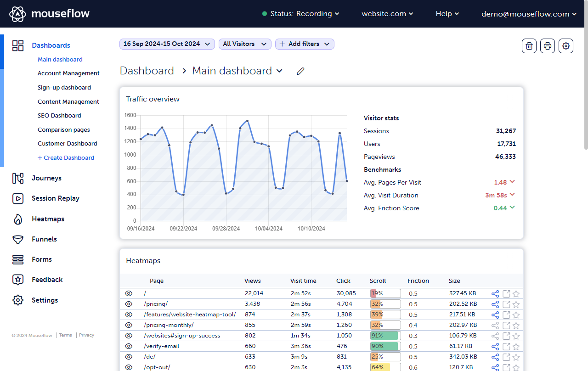This screenshot has width=588, height=371.
Task: Select Session Replay in the sidebar
Action: pos(55,198)
